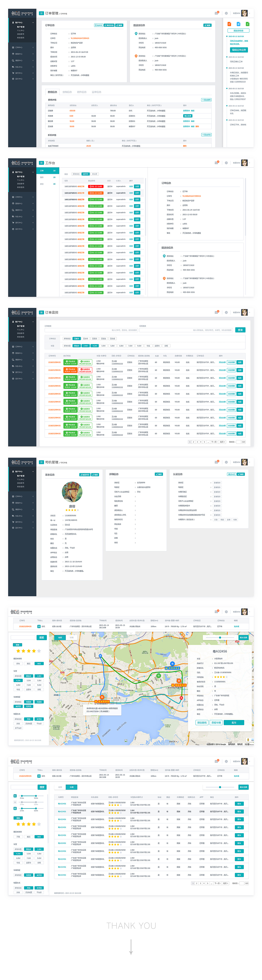Switch to 货物信息 tab in 订单管理
This screenshot has width=262, height=980.
(x=67, y=92)
